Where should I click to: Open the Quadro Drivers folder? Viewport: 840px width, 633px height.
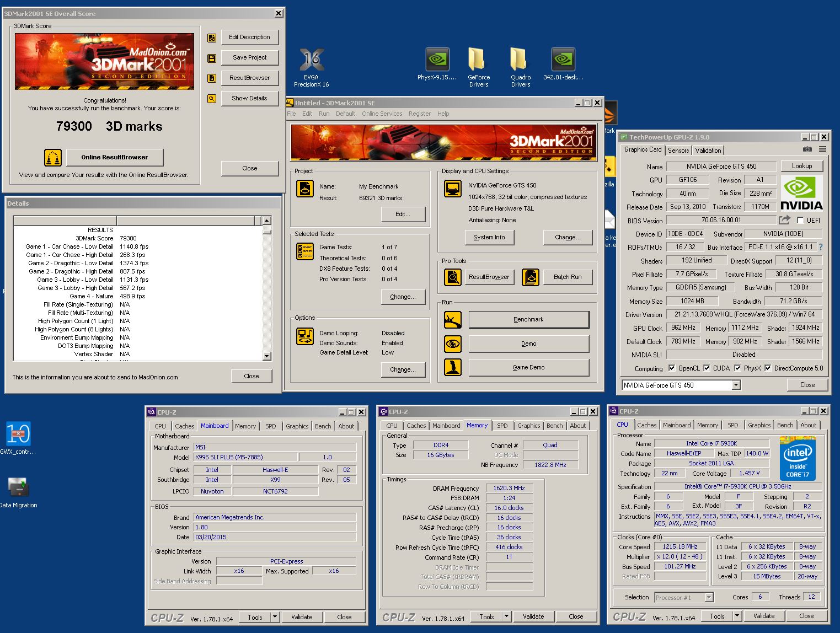pyautogui.click(x=521, y=67)
